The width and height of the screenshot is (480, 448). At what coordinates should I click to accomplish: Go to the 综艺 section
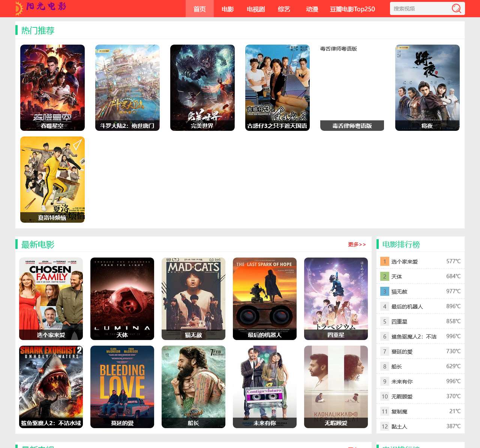284,9
